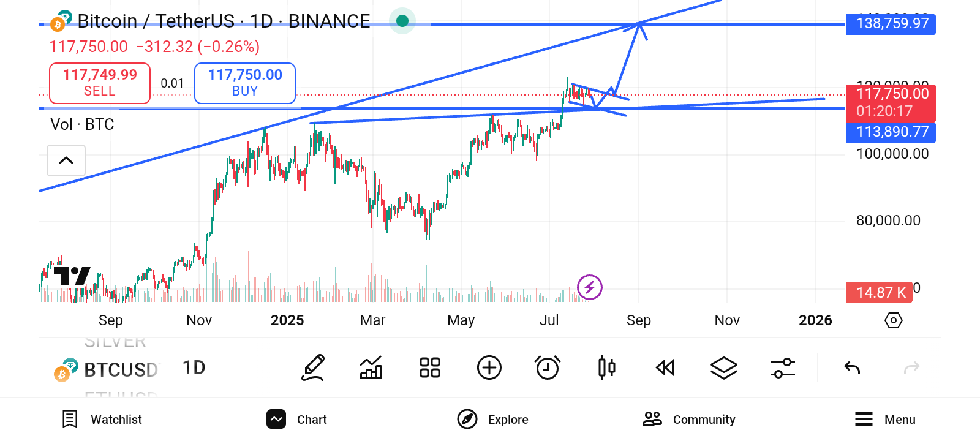The height and width of the screenshot is (441, 980).
Task: Click the BUY 117,750.00 button
Action: (245, 83)
